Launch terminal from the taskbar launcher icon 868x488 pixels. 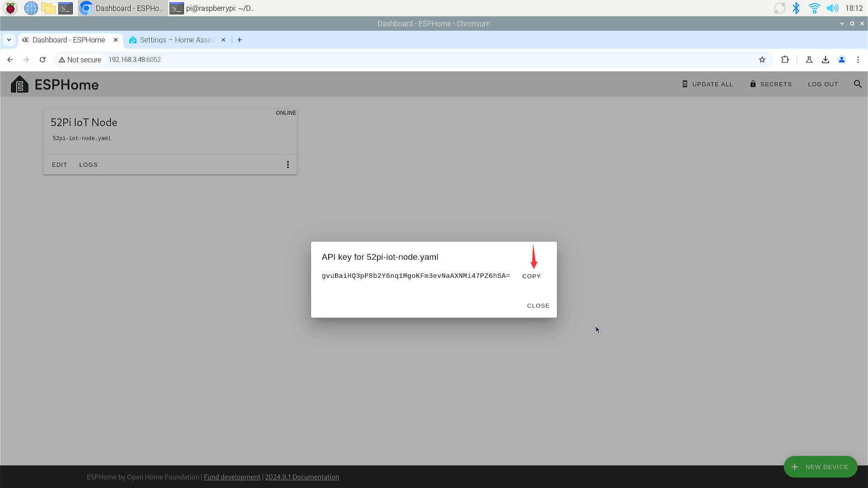pyautogui.click(x=66, y=8)
